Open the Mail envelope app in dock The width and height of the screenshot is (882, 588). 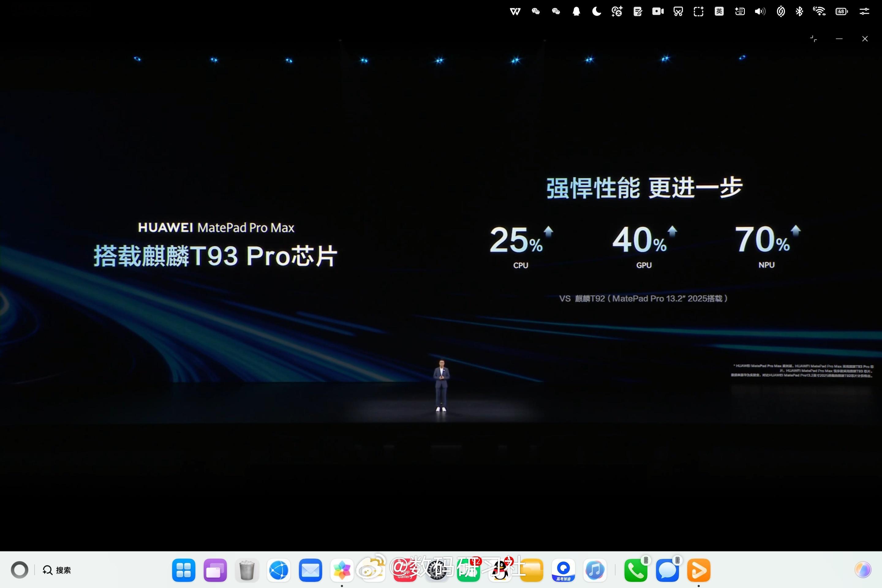pyautogui.click(x=310, y=570)
